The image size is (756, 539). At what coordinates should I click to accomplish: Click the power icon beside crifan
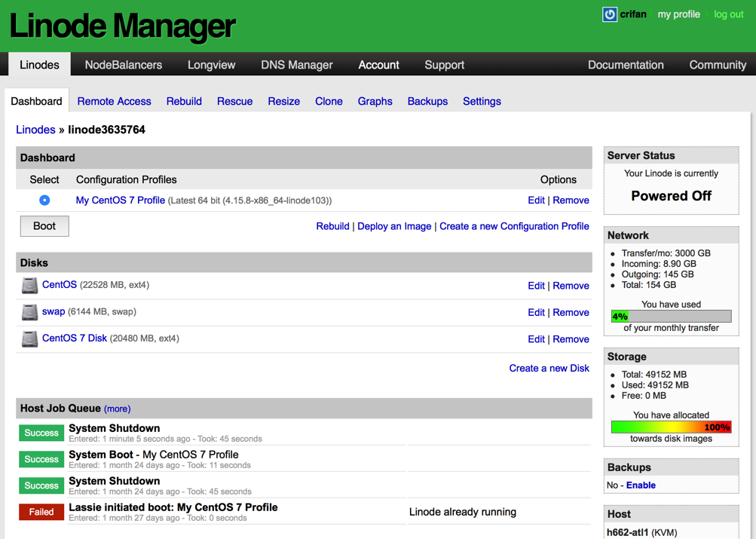[610, 14]
